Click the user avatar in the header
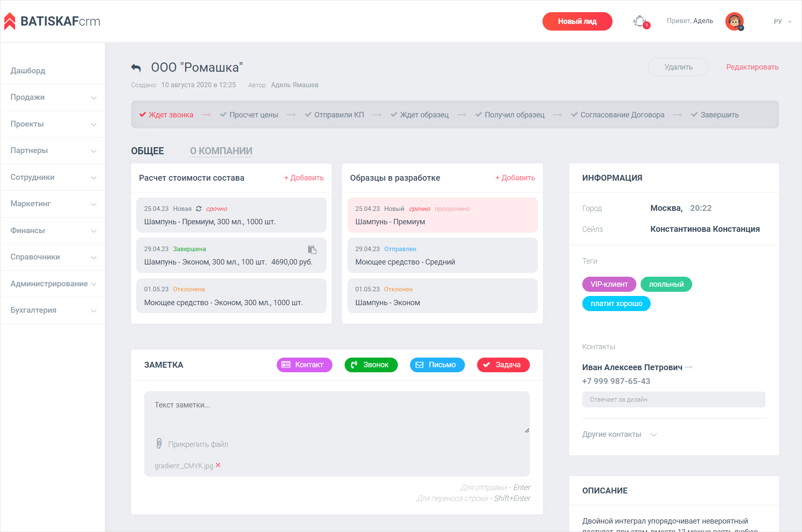The image size is (802, 532). (734, 21)
